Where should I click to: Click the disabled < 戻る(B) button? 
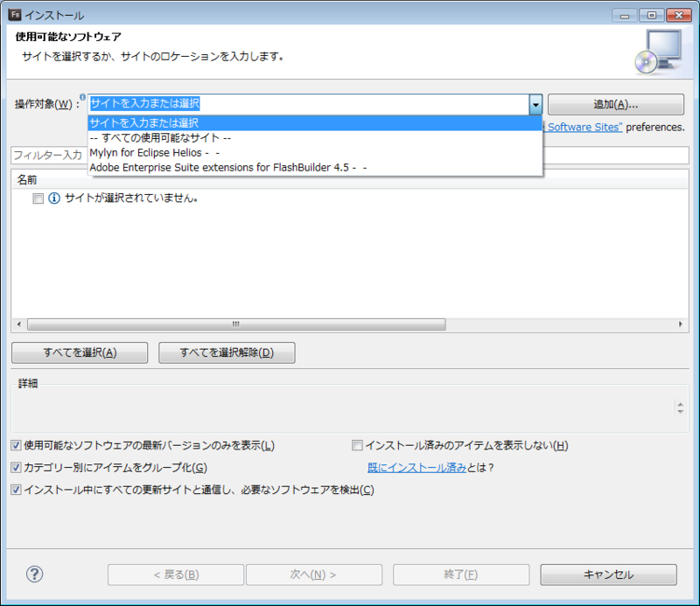click(176, 575)
